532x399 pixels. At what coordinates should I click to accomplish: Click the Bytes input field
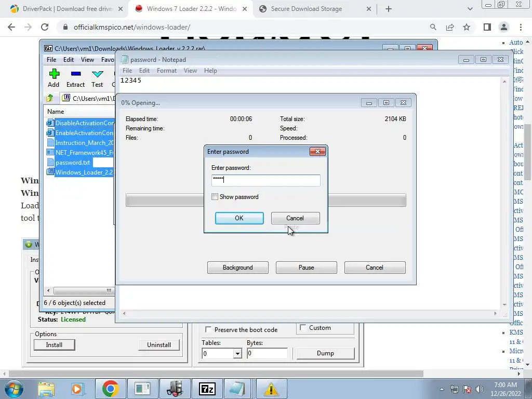(x=267, y=353)
